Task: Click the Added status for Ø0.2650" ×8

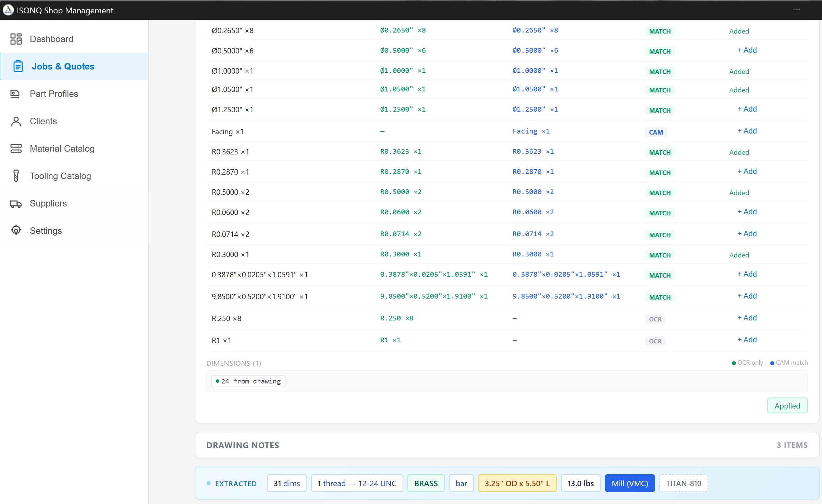Action: pyautogui.click(x=739, y=31)
